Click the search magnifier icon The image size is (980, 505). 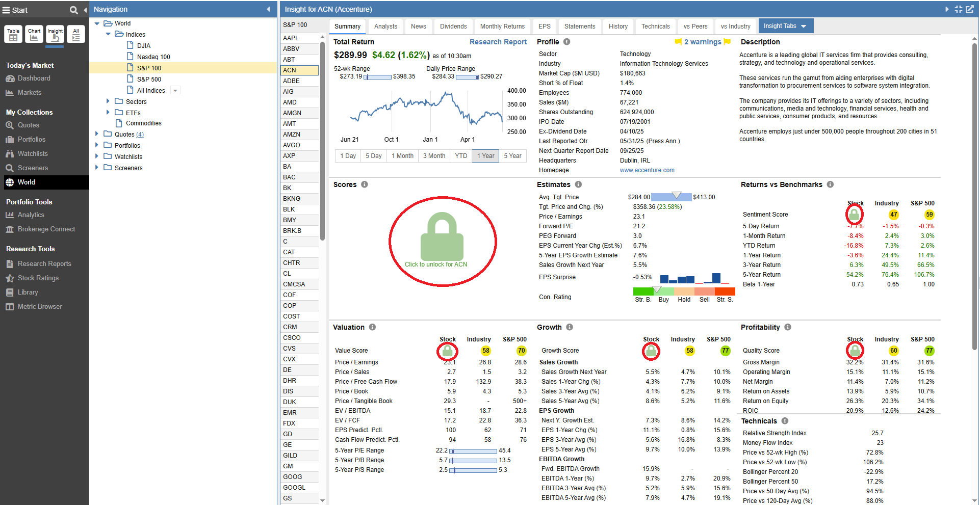74,10
